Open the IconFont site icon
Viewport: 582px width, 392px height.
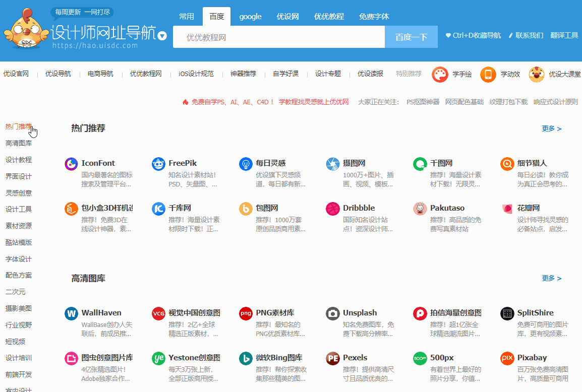click(71, 164)
